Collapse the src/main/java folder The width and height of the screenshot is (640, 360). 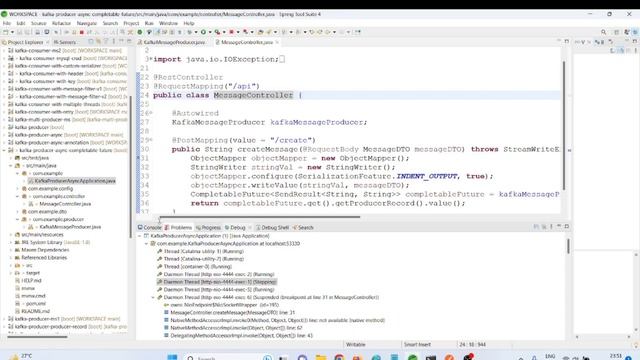coord(11,166)
